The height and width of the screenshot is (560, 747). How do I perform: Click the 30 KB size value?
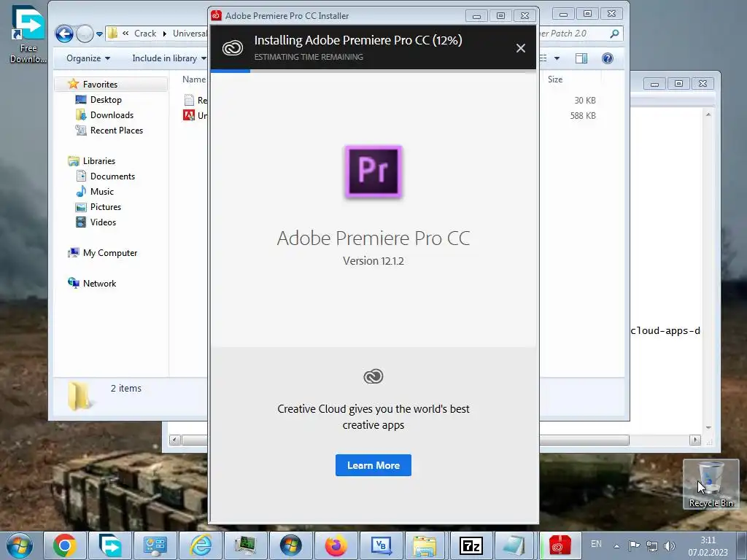point(584,101)
